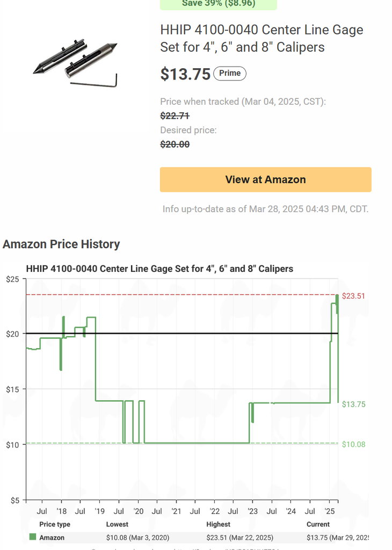This screenshot has height=550, width=392.
Task: Click the $20.00 desired price value
Action: point(175,144)
